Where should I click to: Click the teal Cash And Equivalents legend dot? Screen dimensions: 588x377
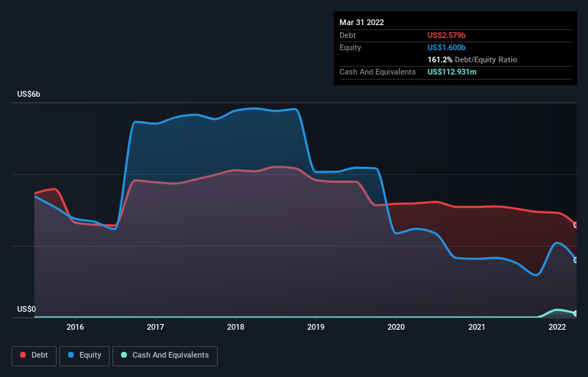pyautogui.click(x=124, y=355)
